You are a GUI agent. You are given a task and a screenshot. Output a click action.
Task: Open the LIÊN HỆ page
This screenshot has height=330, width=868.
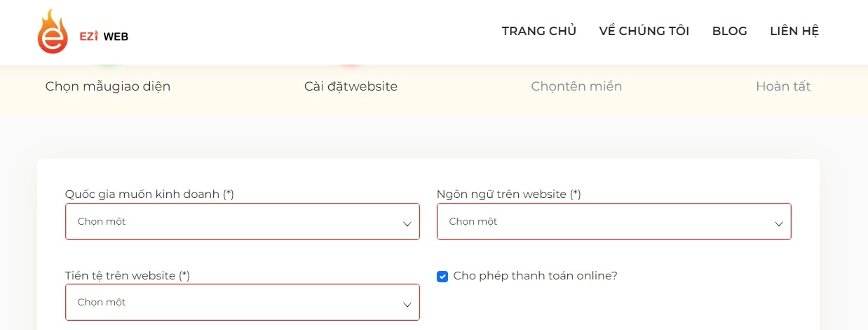pos(794,31)
